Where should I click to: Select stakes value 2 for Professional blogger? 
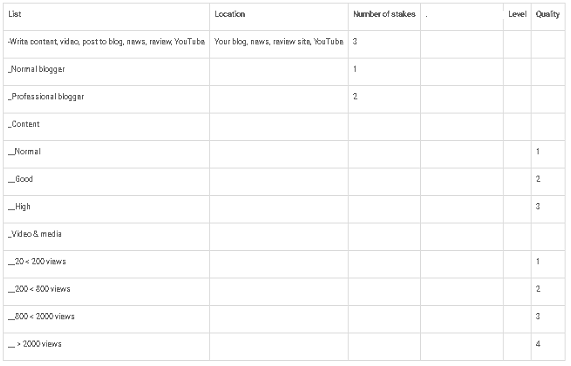355,97
